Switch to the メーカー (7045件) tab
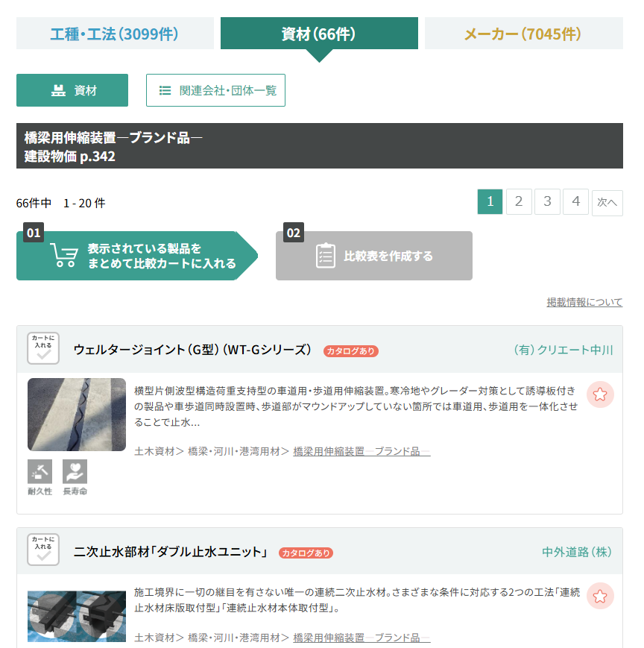Image resolution: width=644 pixels, height=648 pixels. [523, 34]
